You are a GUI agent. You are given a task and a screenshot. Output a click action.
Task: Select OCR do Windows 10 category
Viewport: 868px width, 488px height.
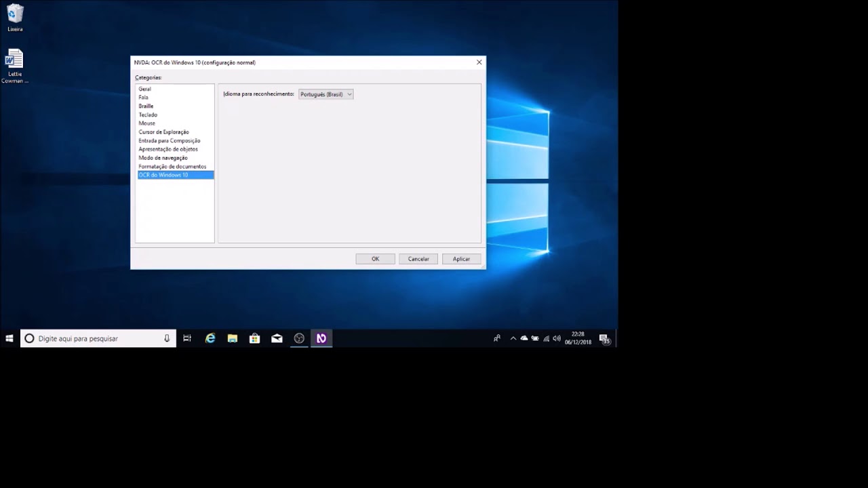(176, 175)
